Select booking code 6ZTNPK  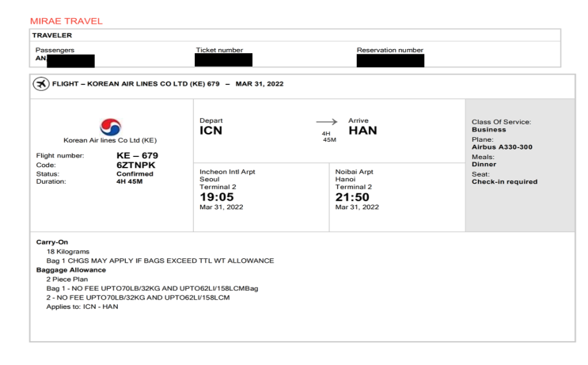tap(136, 165)
